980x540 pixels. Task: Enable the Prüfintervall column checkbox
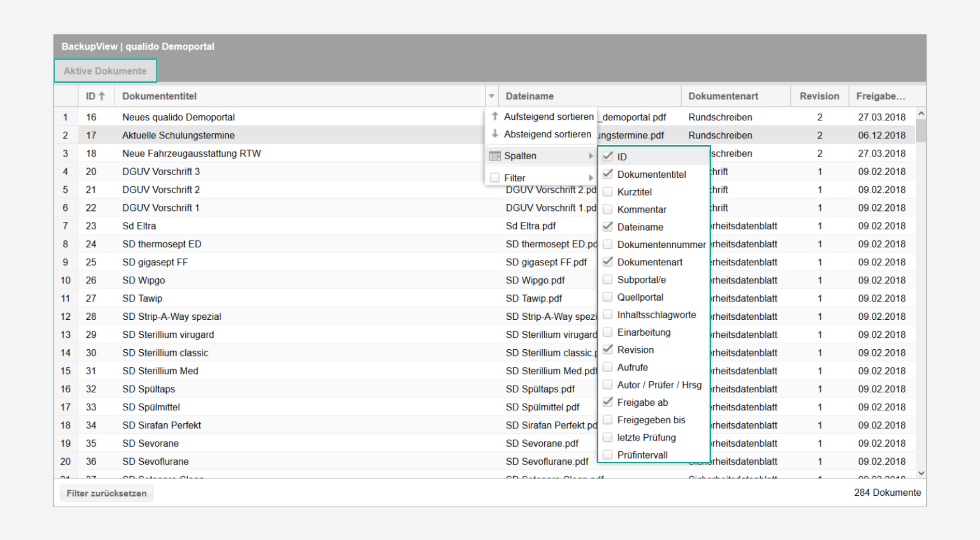point(608,455)
